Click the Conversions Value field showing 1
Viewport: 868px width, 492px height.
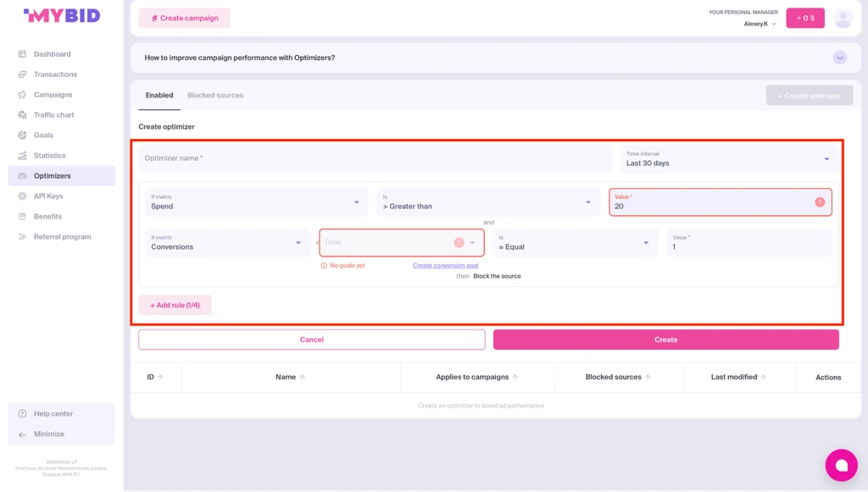tap(749, 243)
